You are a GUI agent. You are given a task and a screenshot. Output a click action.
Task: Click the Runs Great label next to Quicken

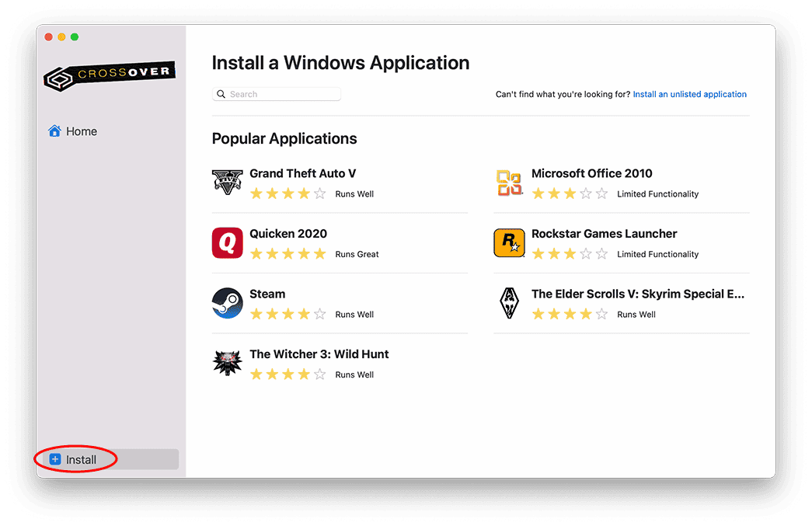[355, 253]
